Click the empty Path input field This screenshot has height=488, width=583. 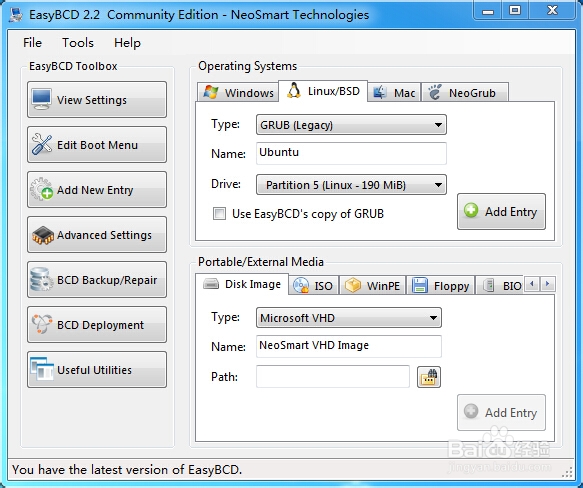[333, 376]
